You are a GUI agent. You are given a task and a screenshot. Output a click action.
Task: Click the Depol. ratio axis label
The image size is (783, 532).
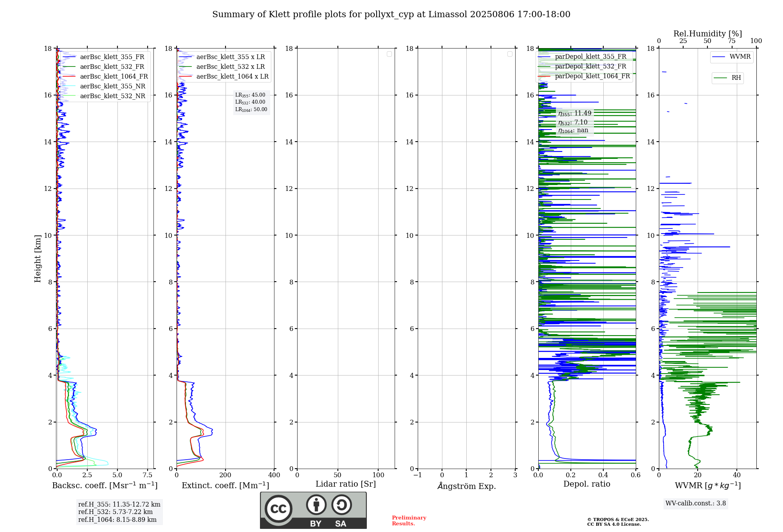point(587,484)
